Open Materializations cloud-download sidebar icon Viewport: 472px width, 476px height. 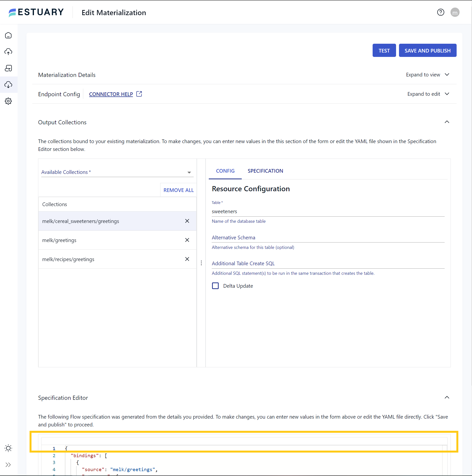point(8,85)
